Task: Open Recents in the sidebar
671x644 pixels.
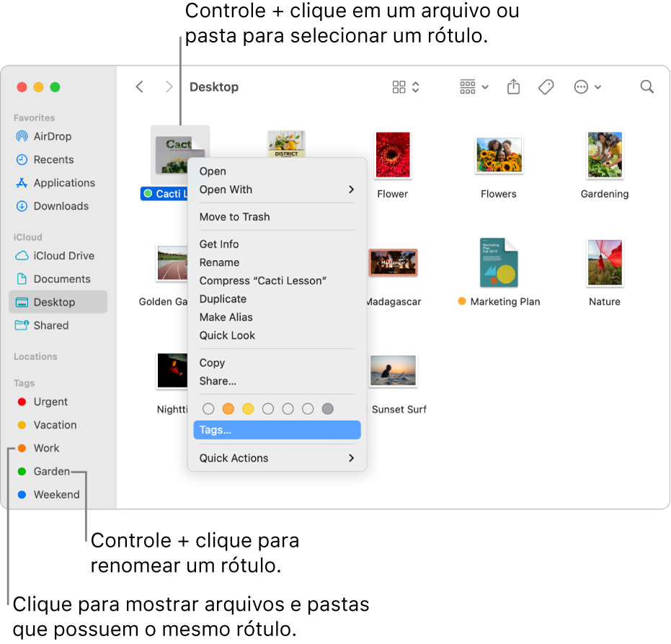Action: coord(58,159)
